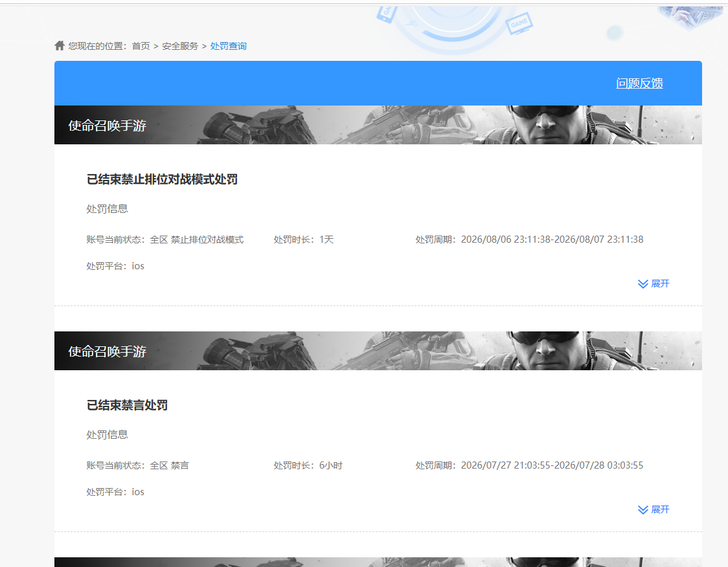Click the 使命召唤手游 banner above ranked-ban penalty
Viewport: 728px width, 567px height.
tap(378, 125)
